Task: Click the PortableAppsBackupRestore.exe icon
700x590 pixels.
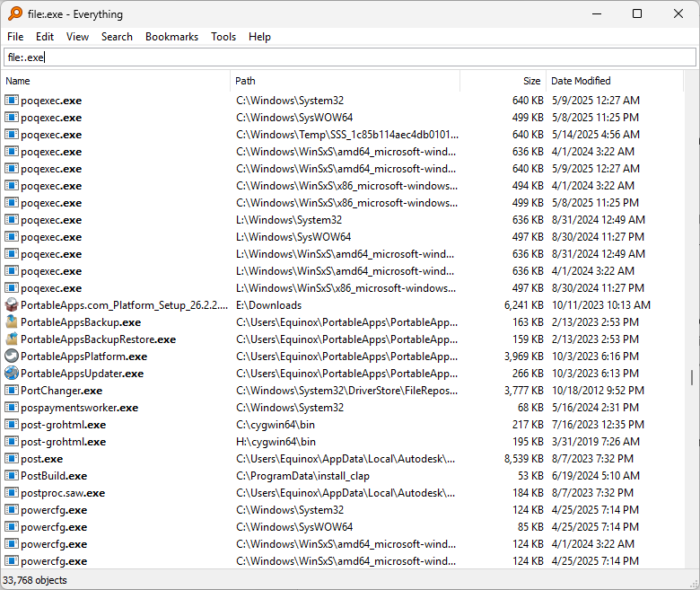Action: (x=12, y=339)
